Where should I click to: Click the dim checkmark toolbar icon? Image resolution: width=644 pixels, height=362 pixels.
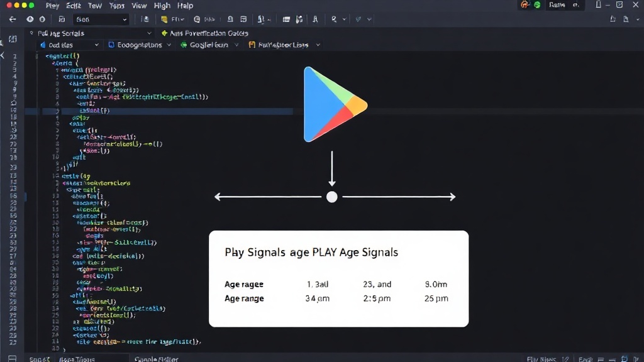358,19
